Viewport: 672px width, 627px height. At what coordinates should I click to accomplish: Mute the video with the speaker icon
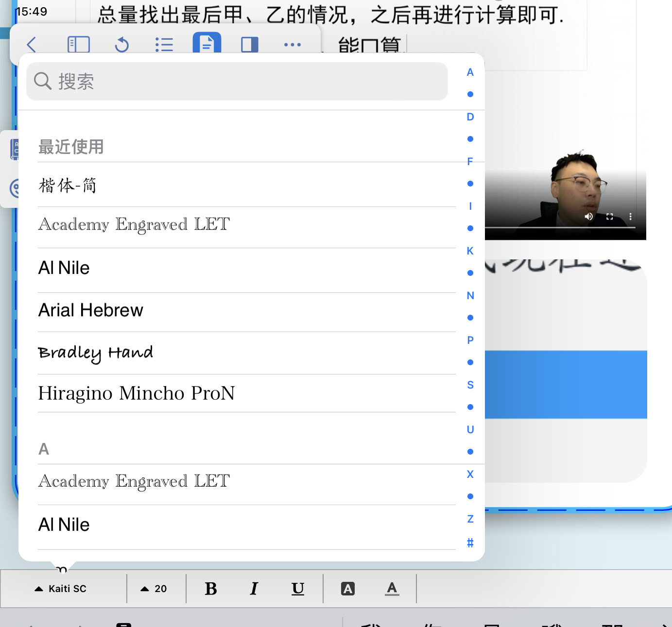(588, 217)
